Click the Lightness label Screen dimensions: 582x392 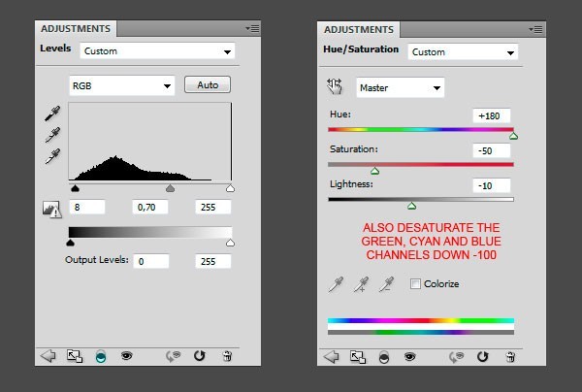point(351,183)
